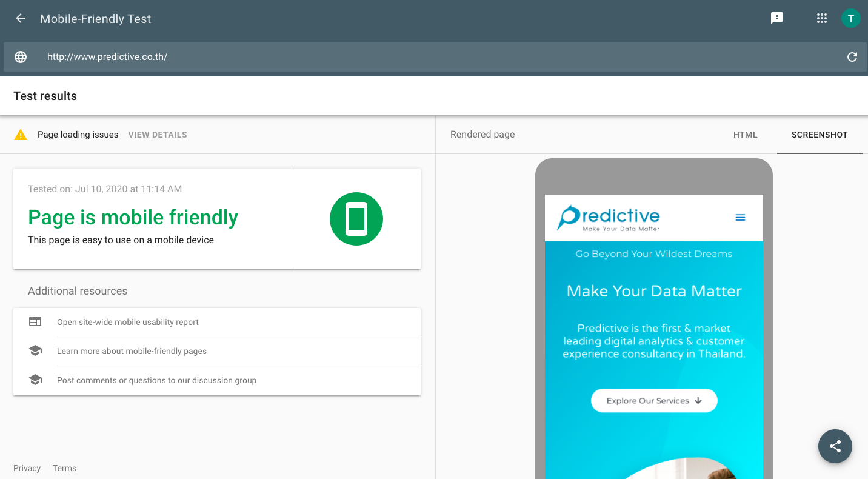The image size is (868, 479).
Task: Click 'Go Beyond Your Wildest Dreams' text
Action: (x=654, y=254)
